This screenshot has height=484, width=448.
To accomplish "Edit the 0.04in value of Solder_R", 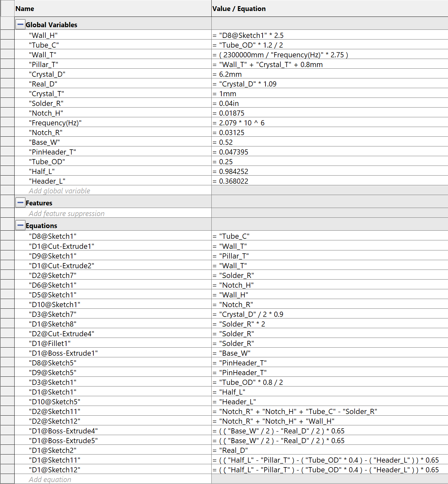I will pyautogui.click(x=330, y=103).
